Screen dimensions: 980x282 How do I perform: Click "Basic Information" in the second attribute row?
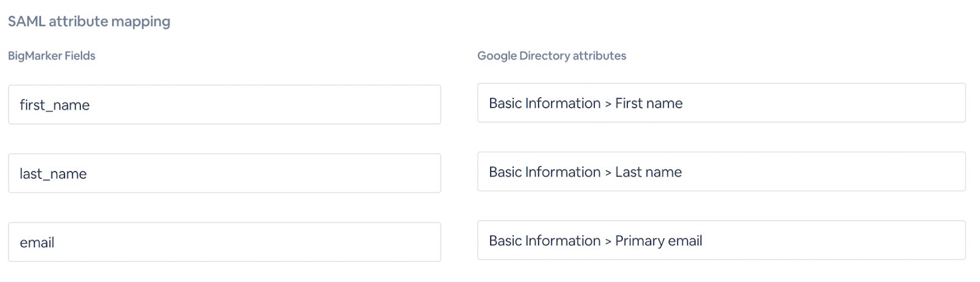(545, 172)
